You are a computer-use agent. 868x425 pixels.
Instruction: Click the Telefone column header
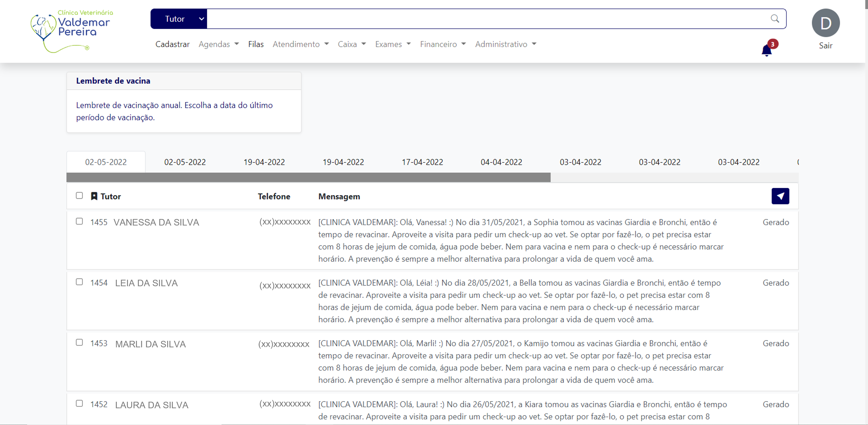point(274,196)
